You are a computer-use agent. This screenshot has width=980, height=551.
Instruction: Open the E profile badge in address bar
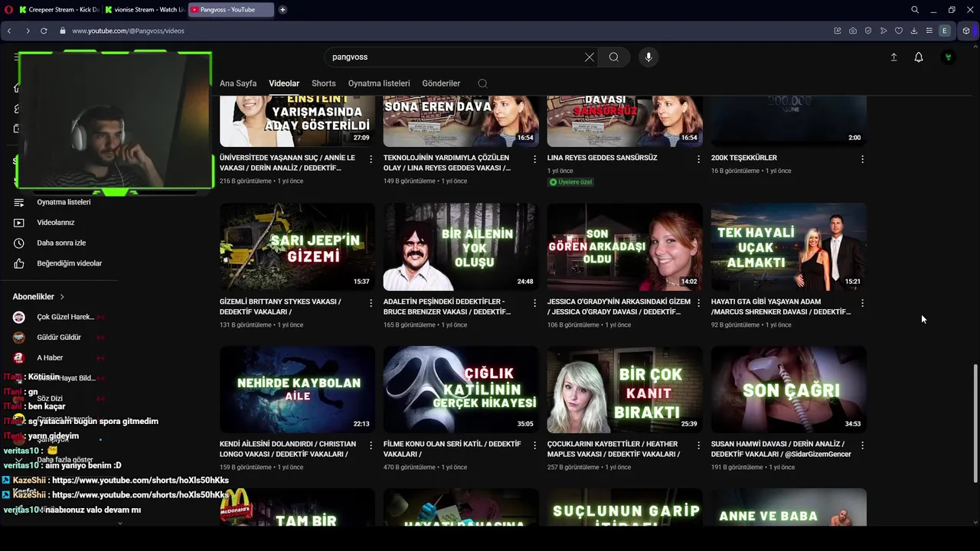tap(945, 31)
